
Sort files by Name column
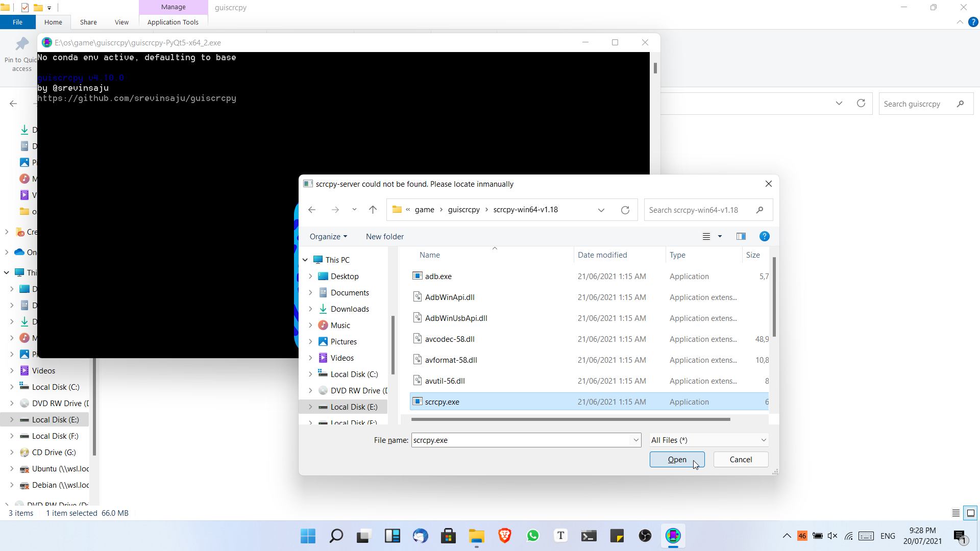(430, 255)
